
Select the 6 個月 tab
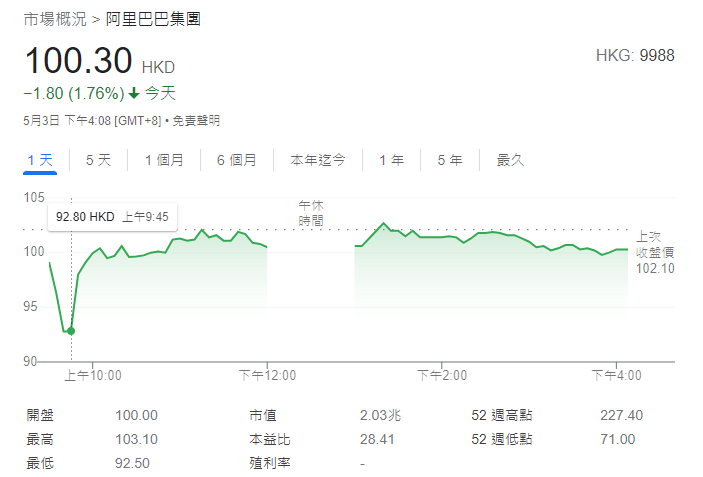pos(236,160)
